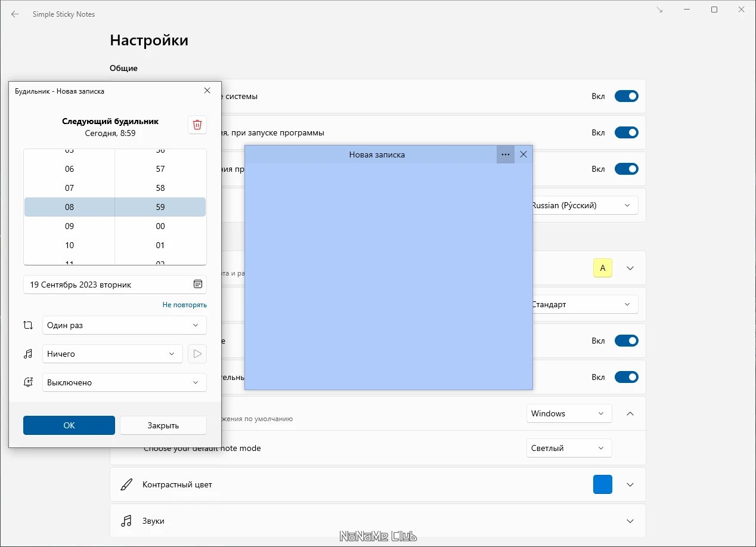This screenshot has width=756, height=547.
Task: Confirm the alarm with the OK button
Action: pyautogui.click(x=69, y=425)
